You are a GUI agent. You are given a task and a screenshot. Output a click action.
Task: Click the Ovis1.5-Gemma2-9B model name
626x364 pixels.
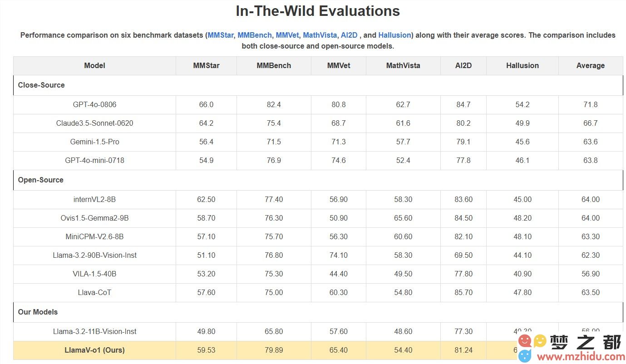(94, 218)
